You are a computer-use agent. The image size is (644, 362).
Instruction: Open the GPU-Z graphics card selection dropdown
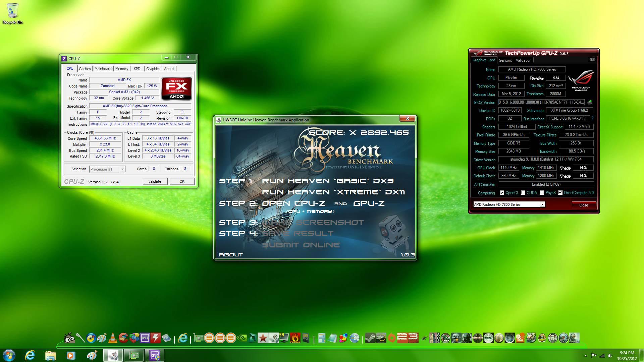point(509,204)
